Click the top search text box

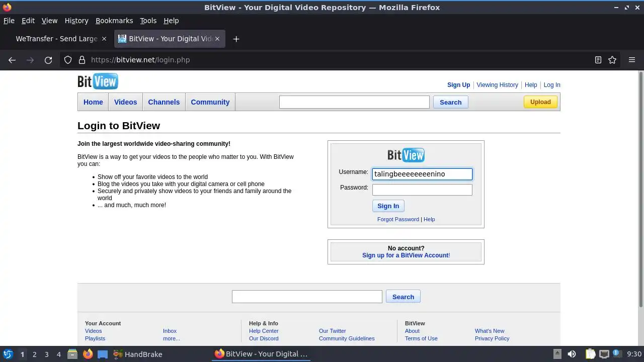tap(354, 102)
